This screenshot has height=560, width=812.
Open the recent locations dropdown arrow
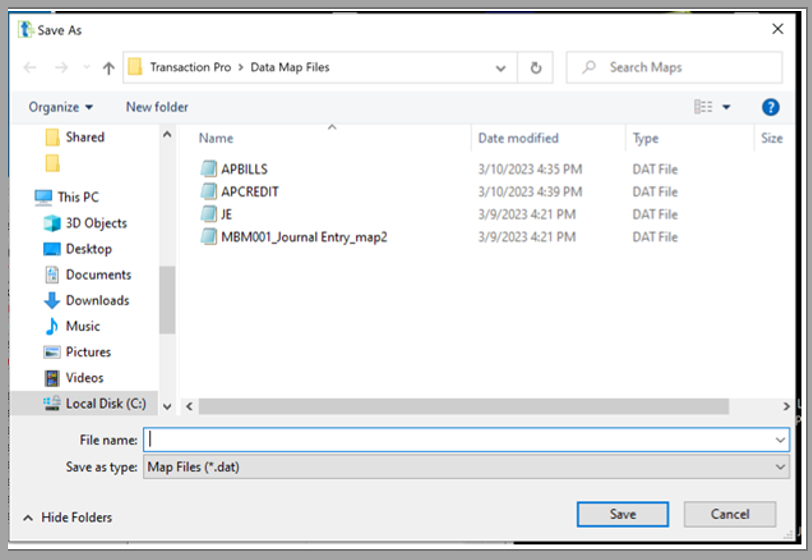click(x=86, y=67)
